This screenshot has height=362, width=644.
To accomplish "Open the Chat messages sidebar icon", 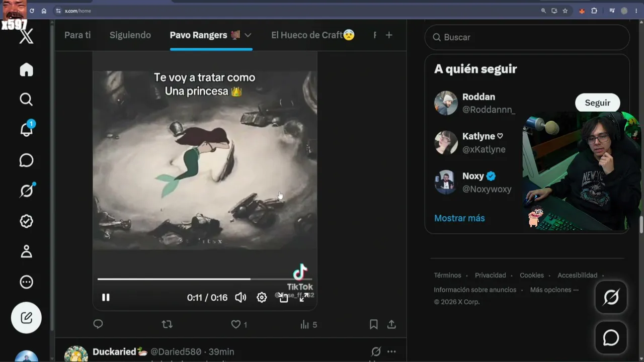I will 26,160.
